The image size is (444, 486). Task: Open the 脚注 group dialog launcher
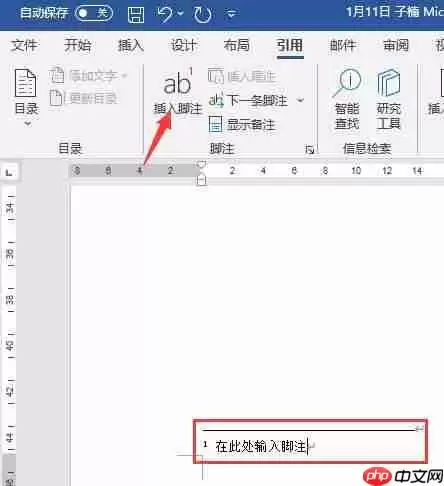pyautogui.click(x=310, y=150)
